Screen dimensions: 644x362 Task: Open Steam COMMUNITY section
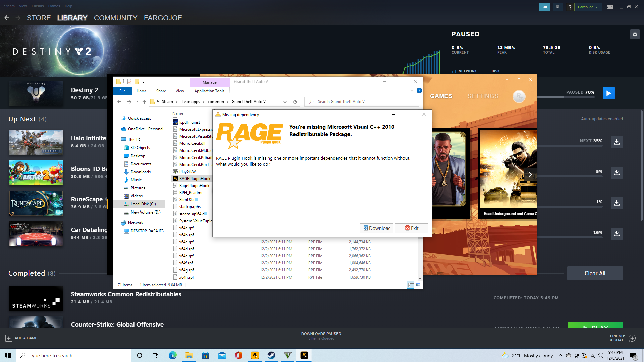point(115,18)
